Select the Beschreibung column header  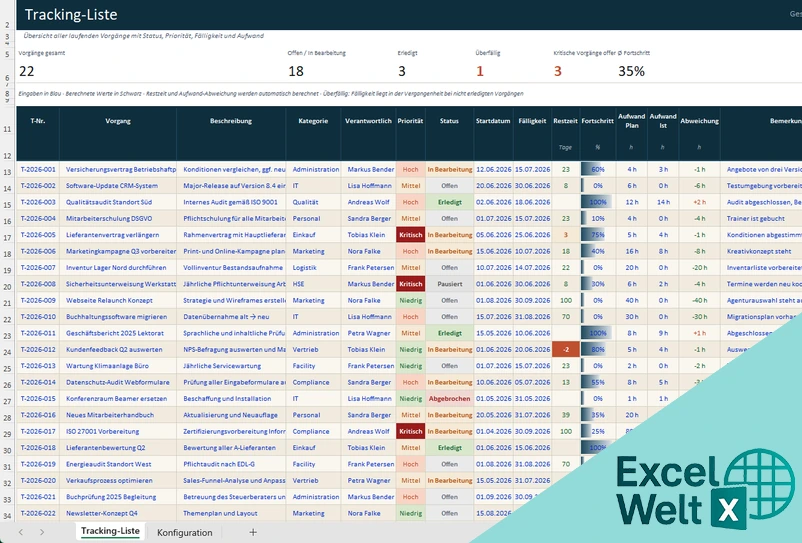click(x=231, y=121)
